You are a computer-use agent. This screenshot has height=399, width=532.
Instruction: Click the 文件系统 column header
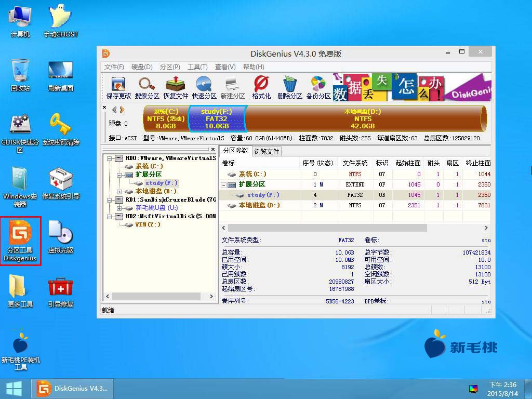point(355,163)
